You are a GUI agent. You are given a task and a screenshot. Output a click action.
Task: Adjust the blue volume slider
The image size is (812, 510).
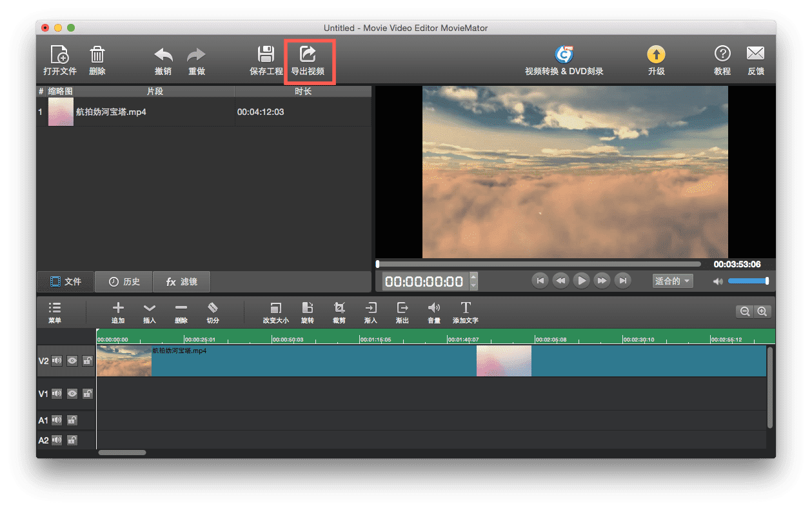click(748, 281)
